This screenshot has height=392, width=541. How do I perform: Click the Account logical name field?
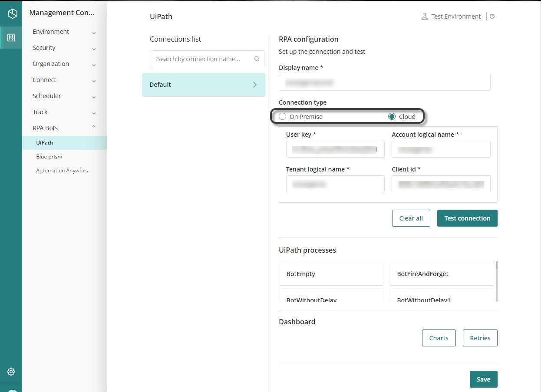441,149
